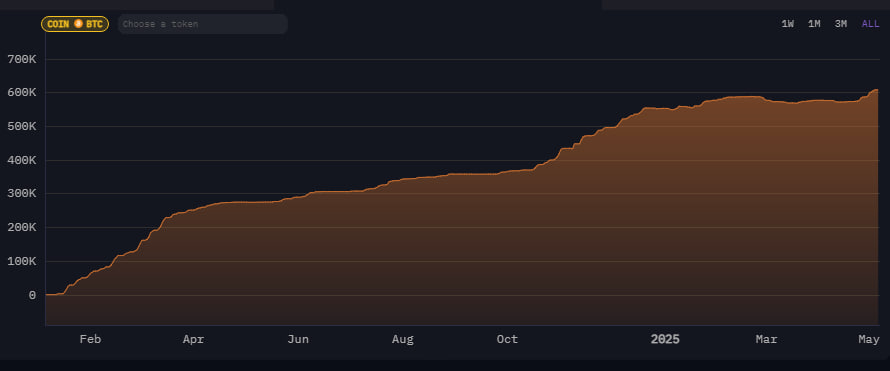Focus the 'Choose a token' input field
This screenshot has width=890, height=371.
click(x=203, y=24)
